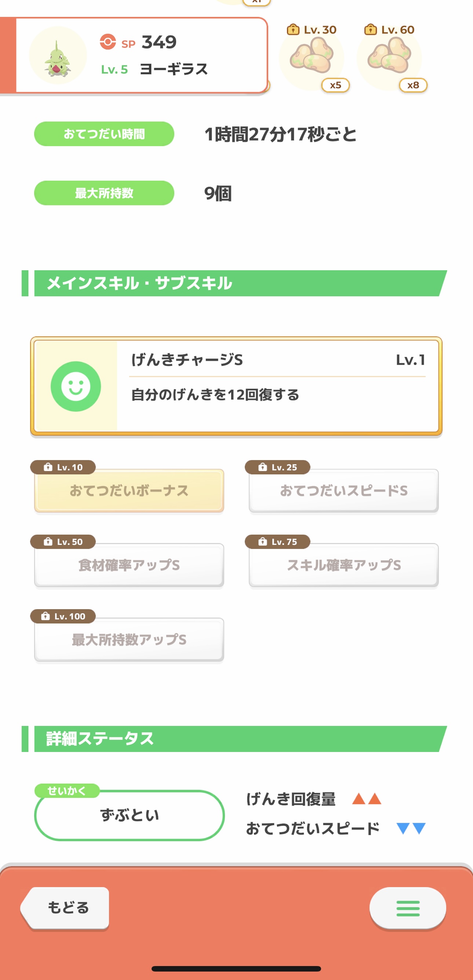Viewport: 473px width, 980px height.
Task: Tap the locked 最大所持数アップS sub skill
Action: (x=129, y=640)
